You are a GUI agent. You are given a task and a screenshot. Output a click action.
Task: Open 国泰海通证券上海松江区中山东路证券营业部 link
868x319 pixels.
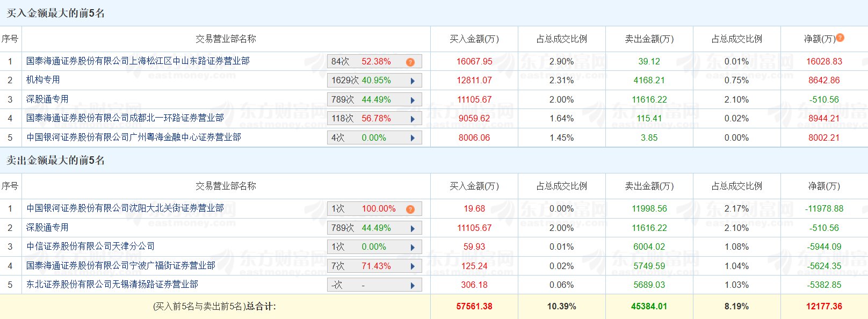click(138, 61)
